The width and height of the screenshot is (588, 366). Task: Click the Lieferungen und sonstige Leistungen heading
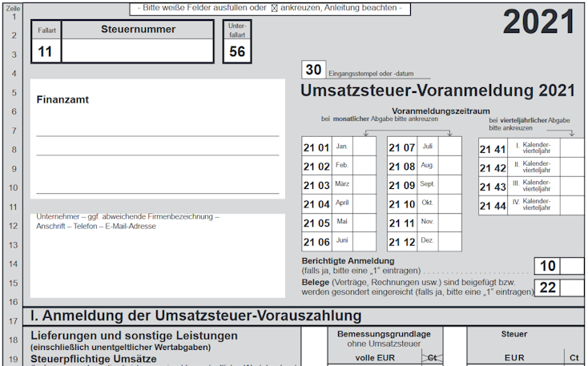[x=134, y=336]
